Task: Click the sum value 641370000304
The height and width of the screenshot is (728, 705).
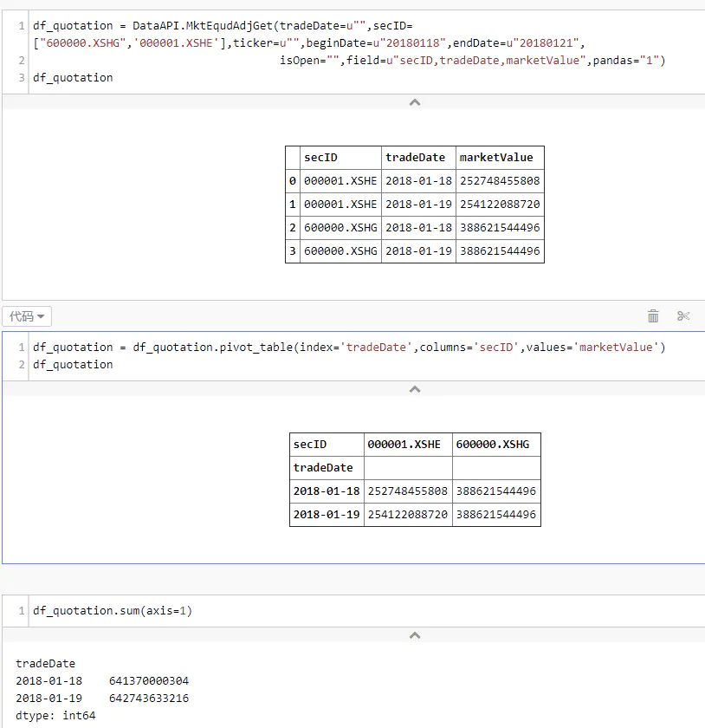Action: click(149, 680)
